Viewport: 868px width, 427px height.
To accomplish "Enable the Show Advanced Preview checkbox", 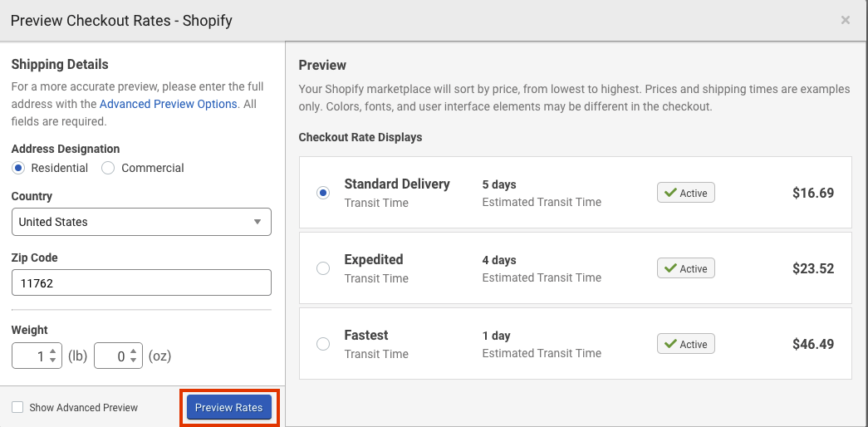I will [x=17, y=407].
